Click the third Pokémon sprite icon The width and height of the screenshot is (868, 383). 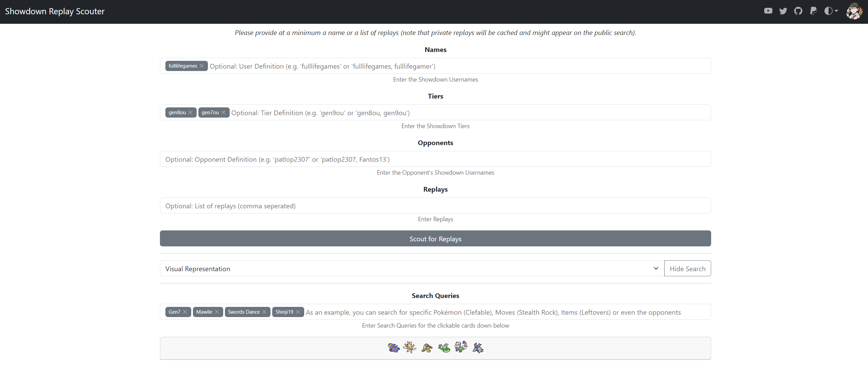[x=427, y=348]
